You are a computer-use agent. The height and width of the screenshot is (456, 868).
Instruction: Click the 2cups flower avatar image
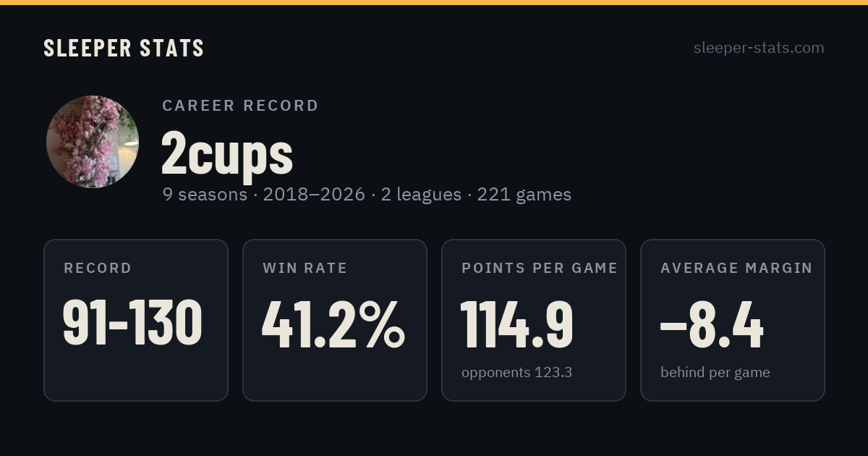tap(93, 142)
